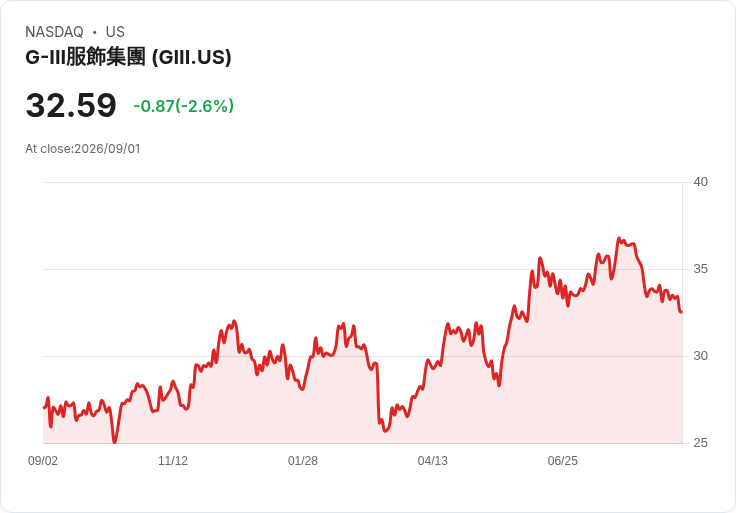Click the 30 price axis label
Viewport: 736px width, 513px height.
click(700, 356)
